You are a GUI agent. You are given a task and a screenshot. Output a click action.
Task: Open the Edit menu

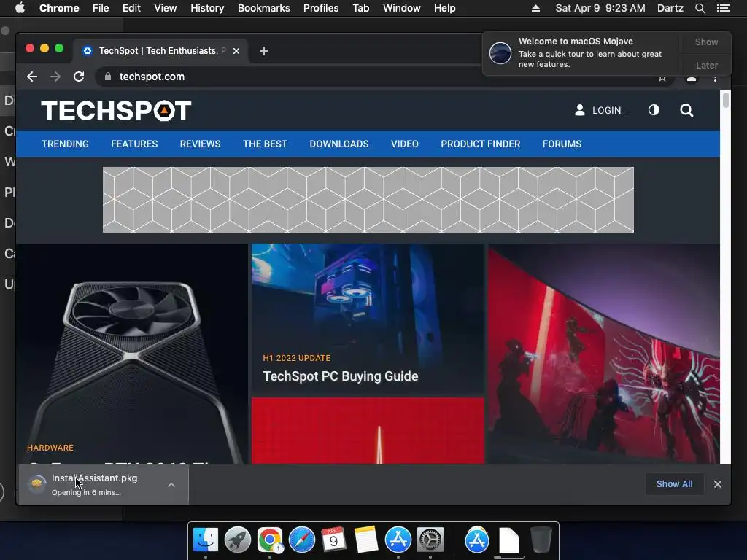(x=131, y=8)
